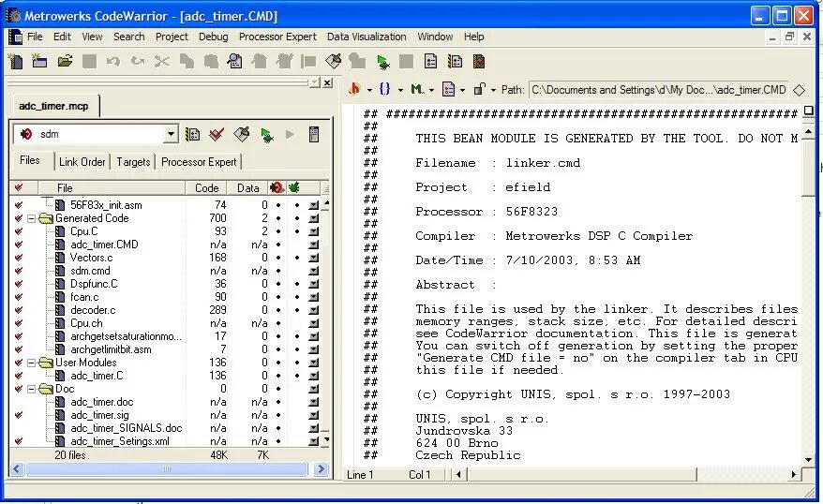Viewport: 823px width, 504px height.
Task: Toggle debug dot for adc_timer.C row
Action: [x=297, y=376]
